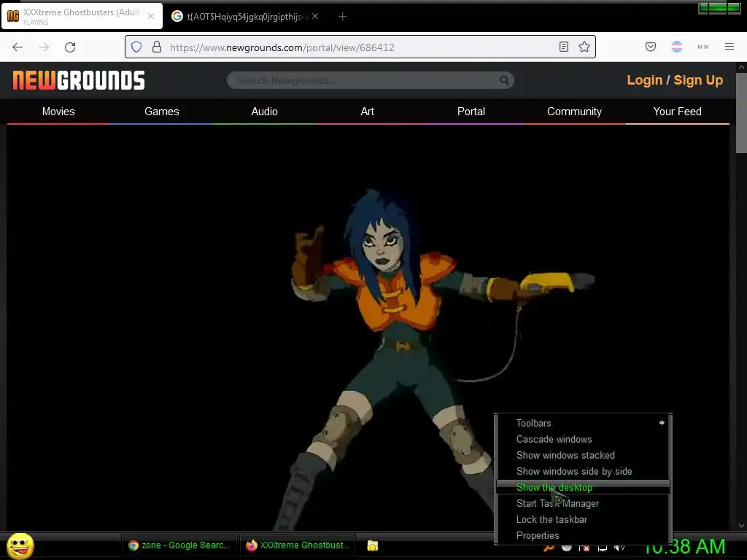Screen dimensions: 747x560
Task: Click the magnifier search icon on Newgrounds
Action: click(x=504, y=80)
